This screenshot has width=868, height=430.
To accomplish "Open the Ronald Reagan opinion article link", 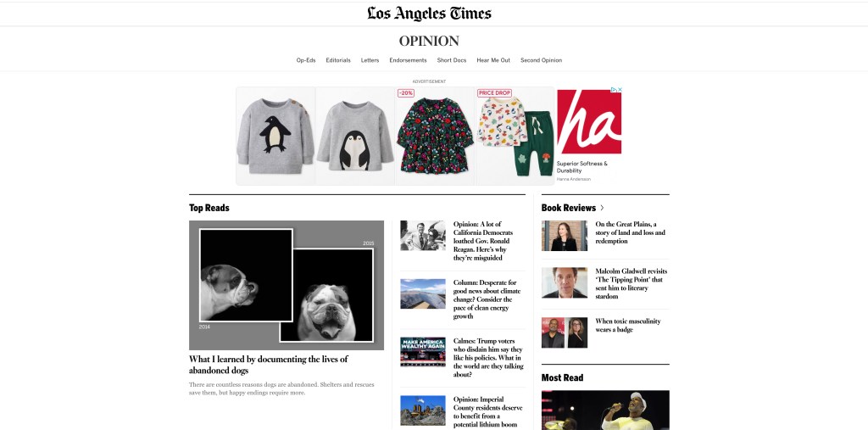I will point(482,241).
